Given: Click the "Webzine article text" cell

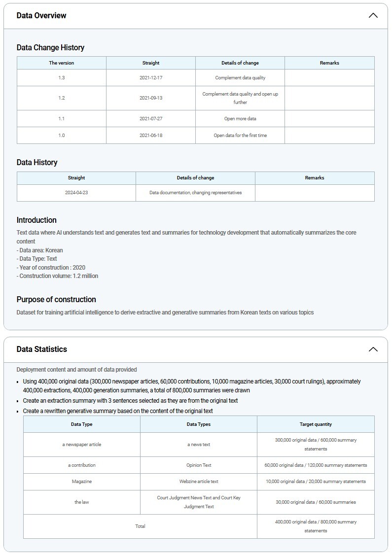Looking at the screenshot, I should coord(199,482).
